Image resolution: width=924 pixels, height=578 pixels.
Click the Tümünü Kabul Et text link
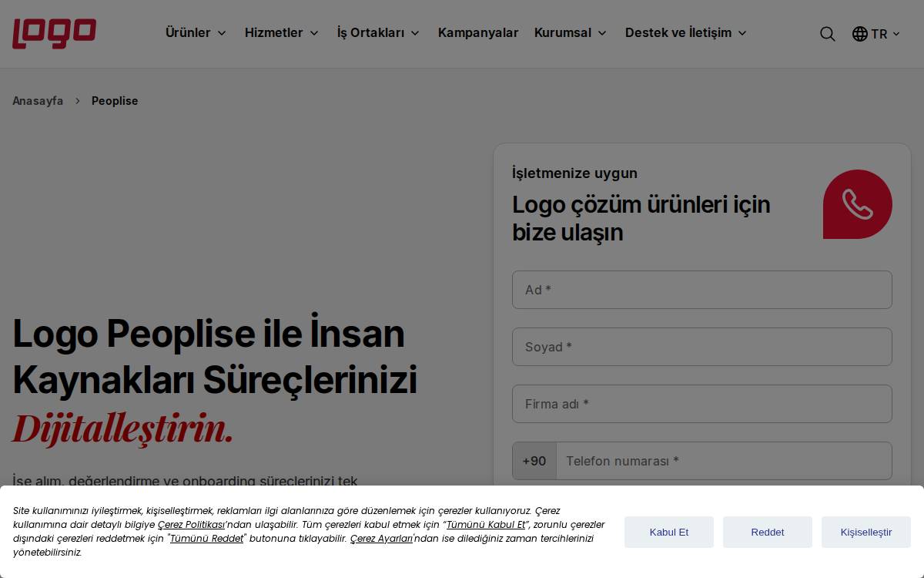tap(487, 525)
